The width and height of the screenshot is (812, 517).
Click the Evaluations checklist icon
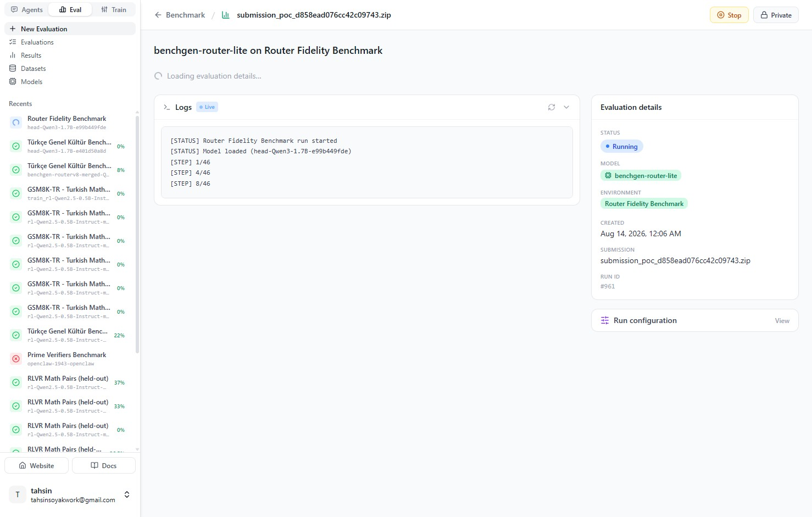[13, 42]
